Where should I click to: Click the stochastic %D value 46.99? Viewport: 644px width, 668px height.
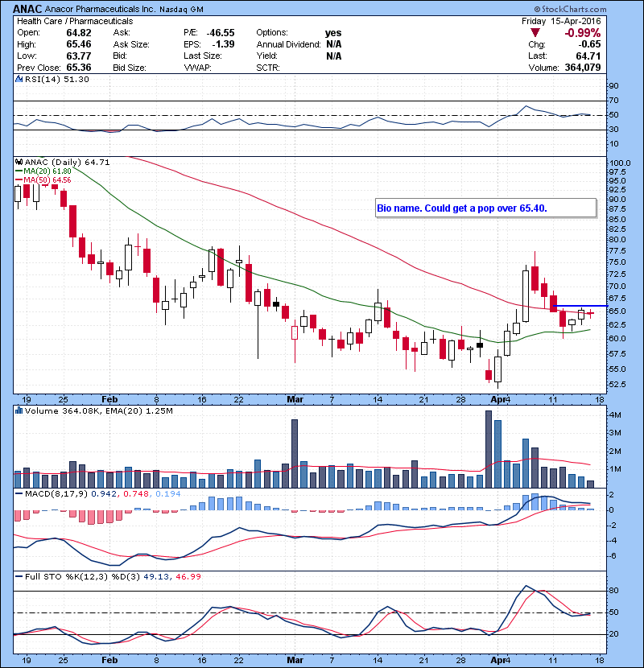point(188,577)
